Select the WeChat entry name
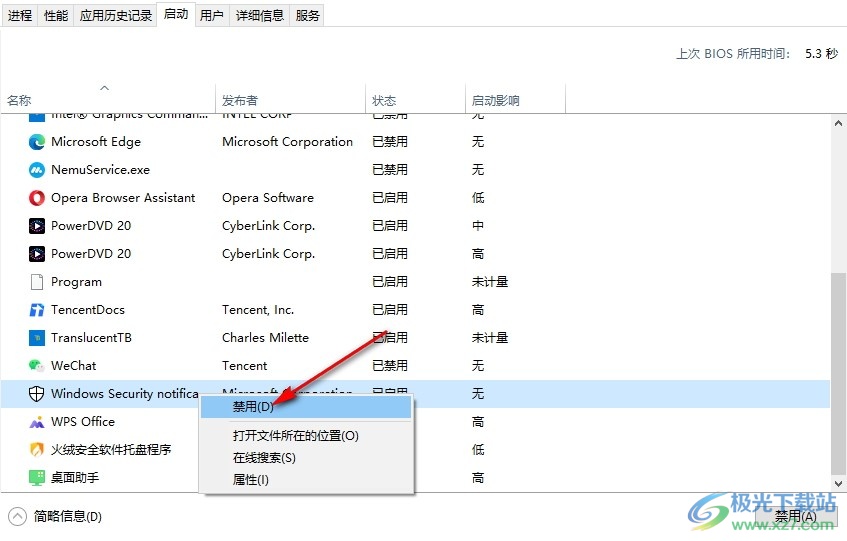Viewport: 847px width, 541px height. (73, 366)
